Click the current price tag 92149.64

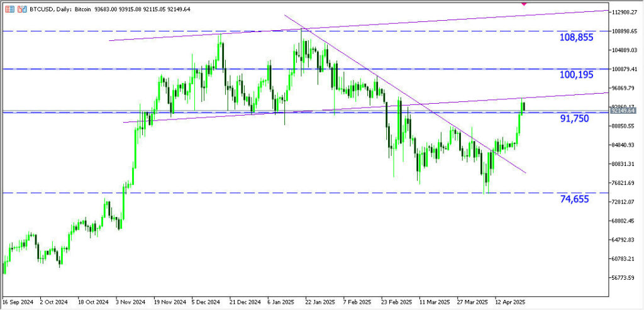625,111
